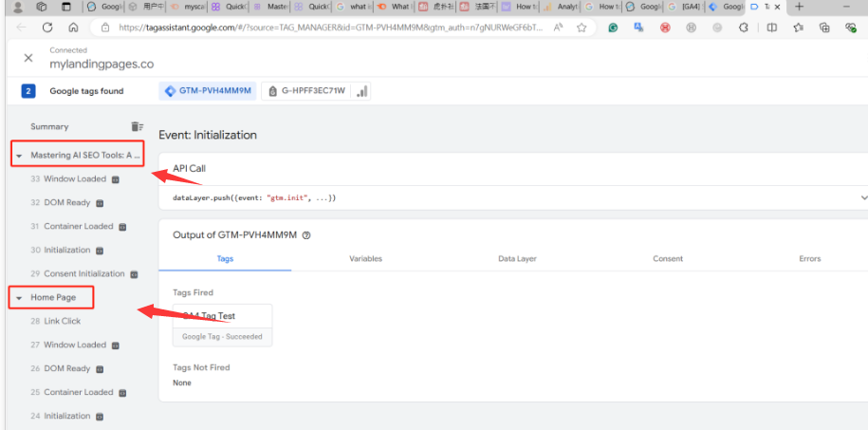
Task: Click the help icon beside Output of GTM-PVH4MM9M
Action: click(x=306, y=235)
